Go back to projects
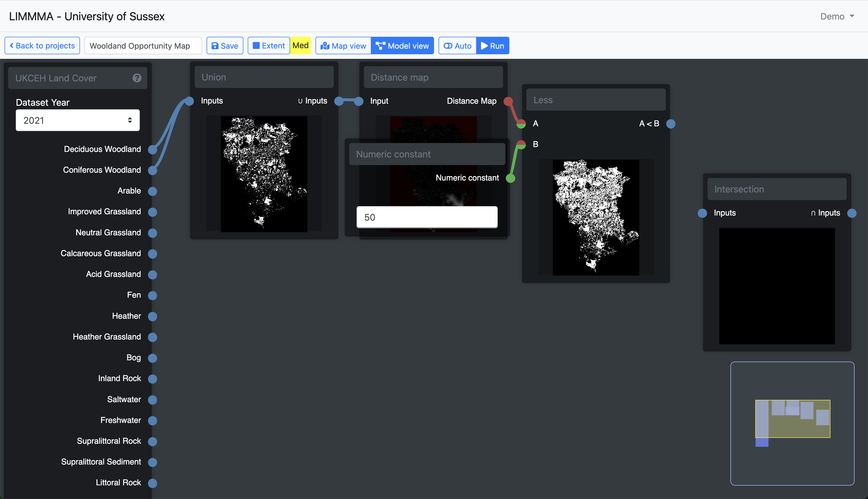 point(42,46)
